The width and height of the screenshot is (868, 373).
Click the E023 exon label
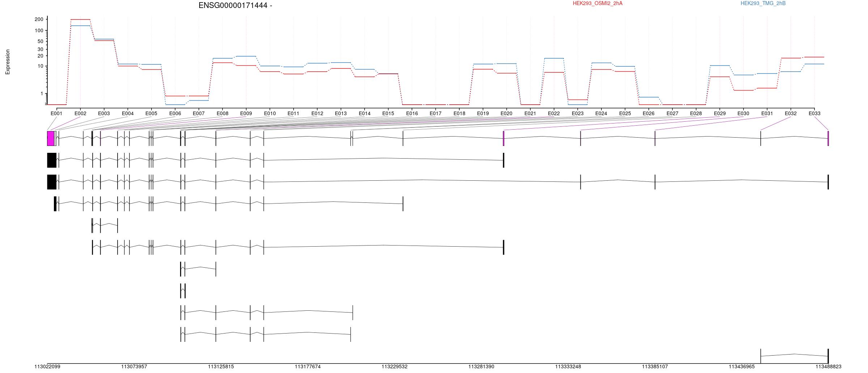tap(578, 113)
